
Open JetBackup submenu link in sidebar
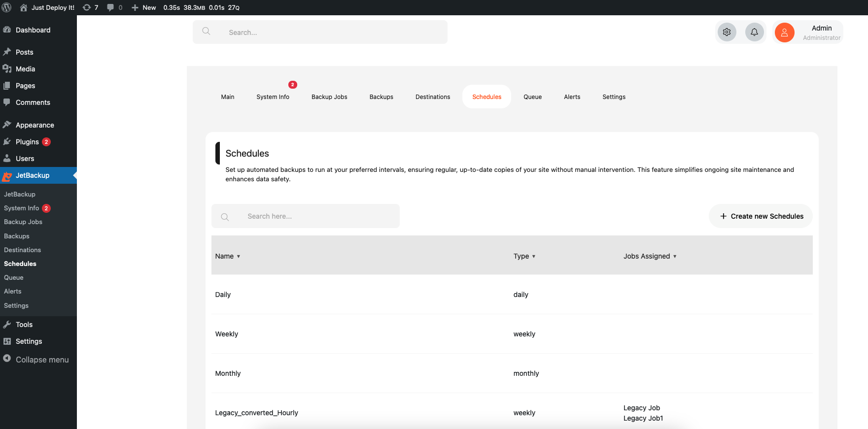point(20,194)
